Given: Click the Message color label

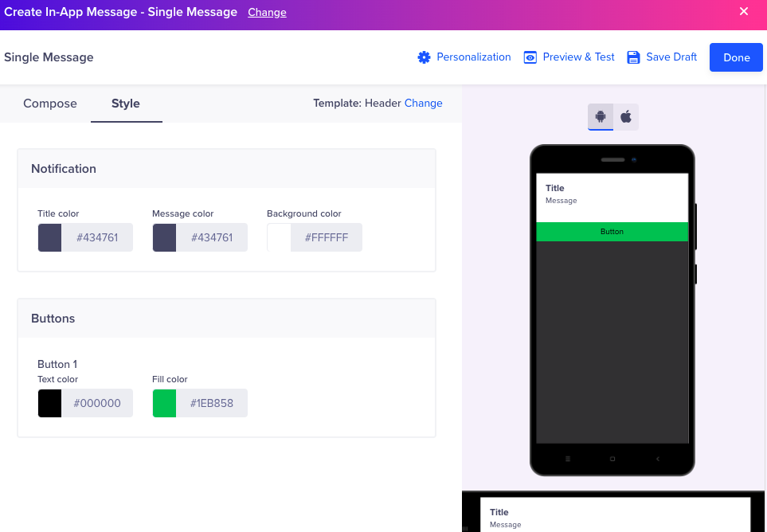Looking at the screenshot, I should 183,213.
